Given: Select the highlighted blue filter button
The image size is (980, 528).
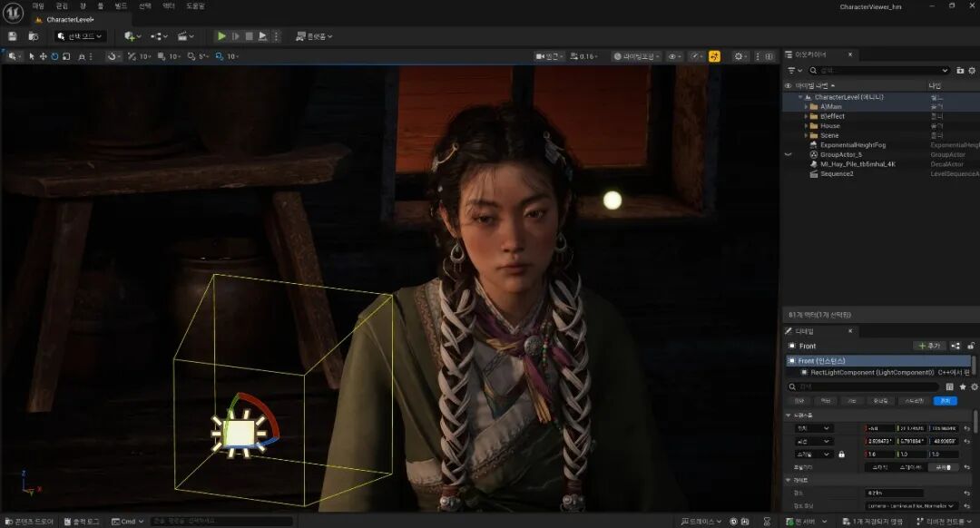Looking at the screenshot, I should (945, 400).
